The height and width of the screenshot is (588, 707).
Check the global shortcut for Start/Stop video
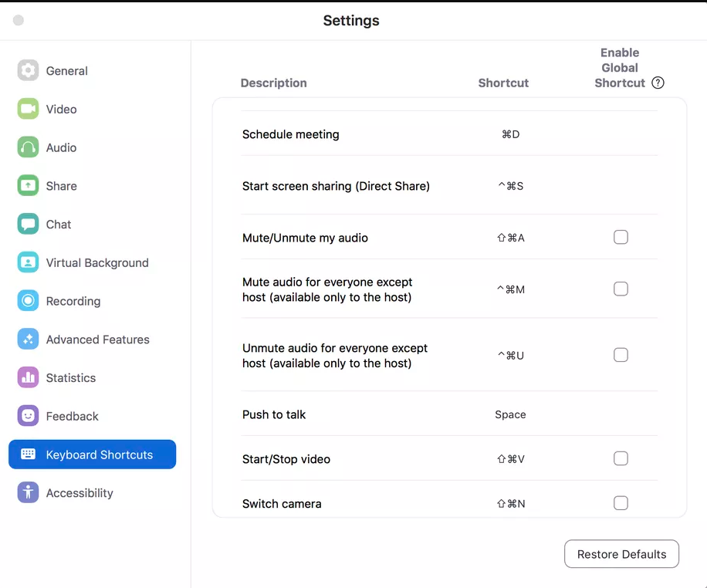[x=621, y=458]
